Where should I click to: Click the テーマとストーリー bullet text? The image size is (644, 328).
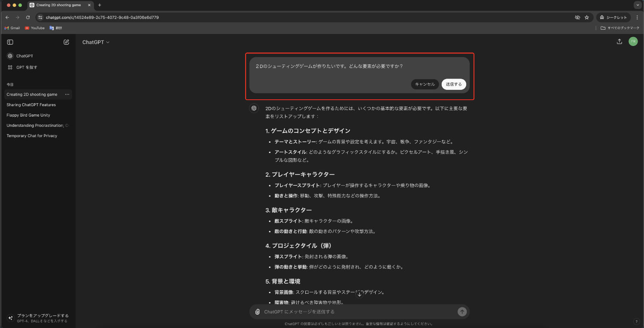click(364, 142)
